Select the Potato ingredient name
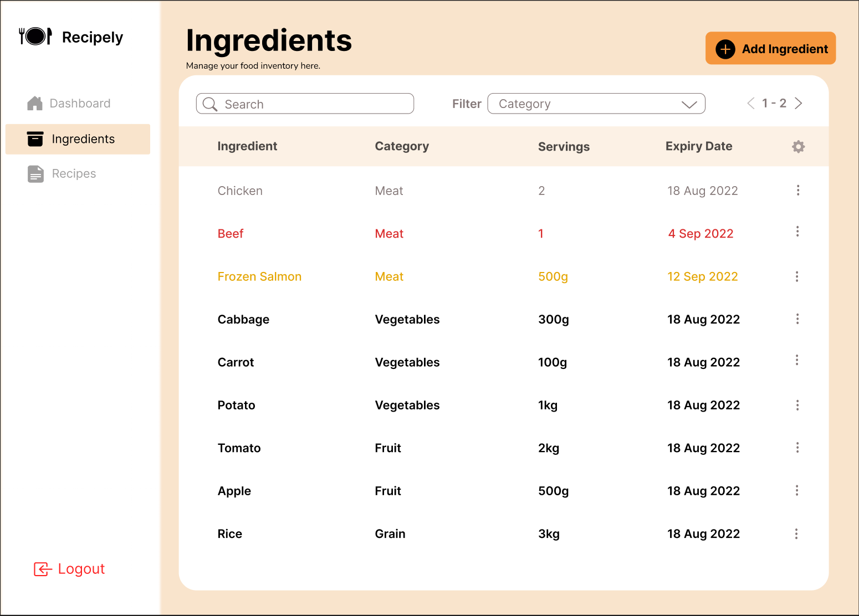 [x=236, y=405]
